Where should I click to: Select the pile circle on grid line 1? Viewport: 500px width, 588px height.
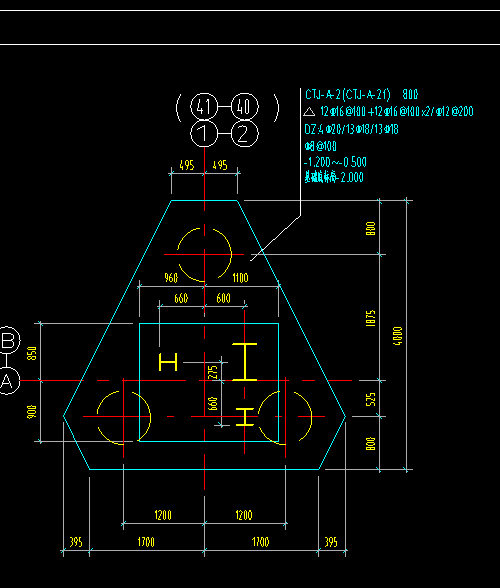coord(204,255)
